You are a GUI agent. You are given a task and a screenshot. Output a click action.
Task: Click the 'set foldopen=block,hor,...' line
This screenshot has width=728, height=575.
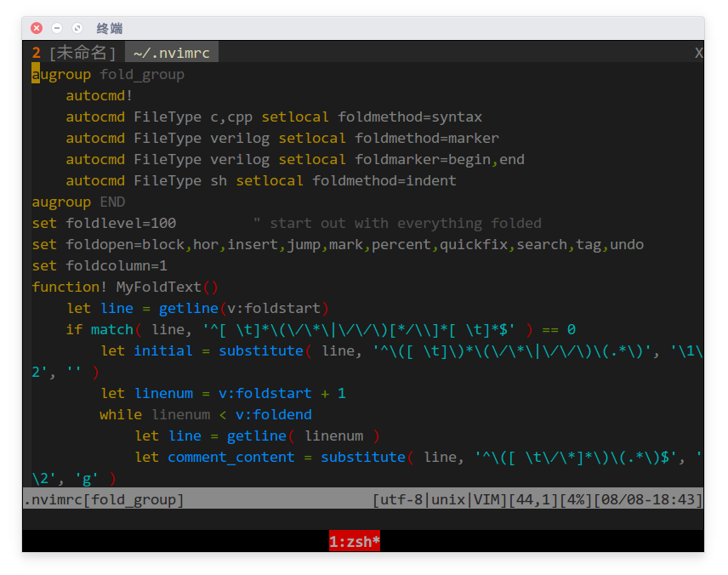[338, 245]
